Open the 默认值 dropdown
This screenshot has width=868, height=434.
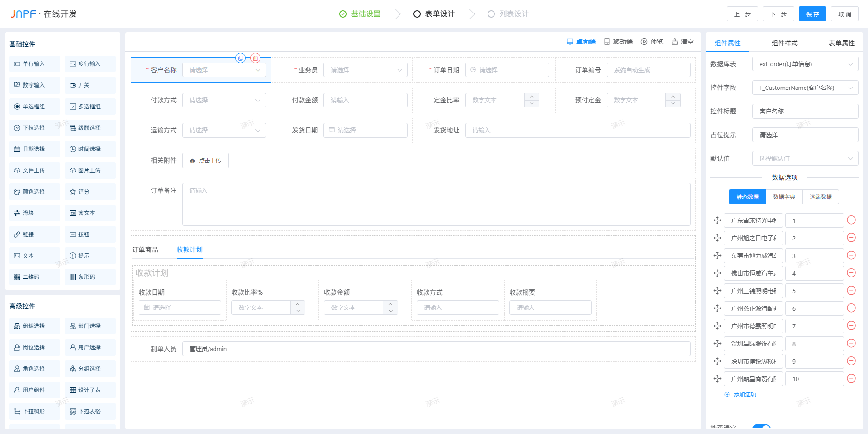tap(805, 158)
